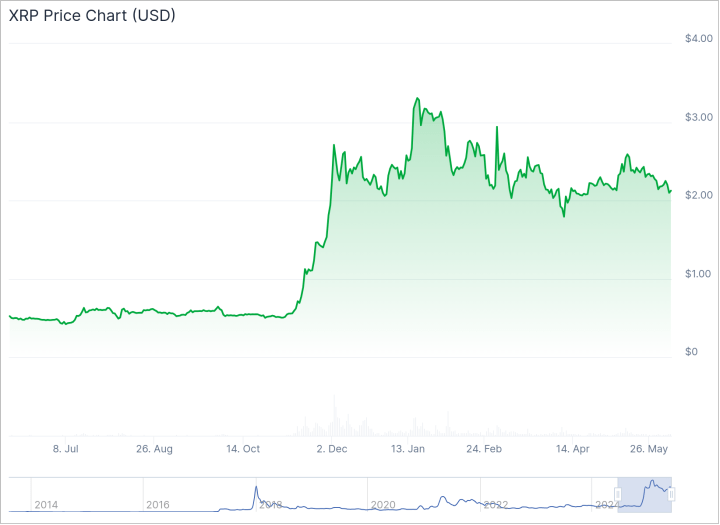Click the XRP Price Chart (USD) title
The image size is (720, 525).
click(x=92, y=17)
